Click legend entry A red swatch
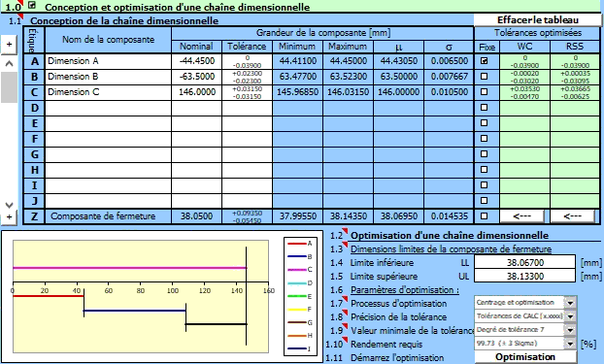This screenshot has height=364, width=604. (x=297, y=244)
